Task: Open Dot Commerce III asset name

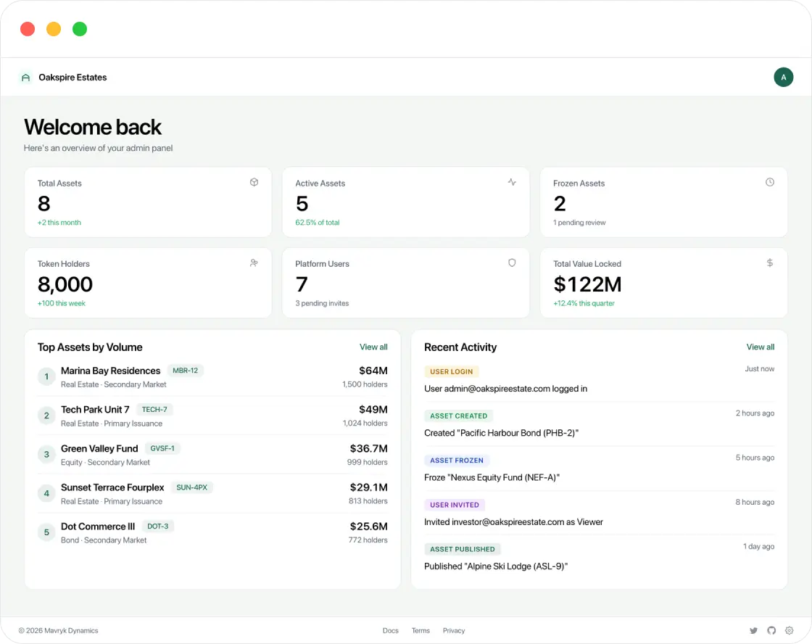Action: pos(97,526)
